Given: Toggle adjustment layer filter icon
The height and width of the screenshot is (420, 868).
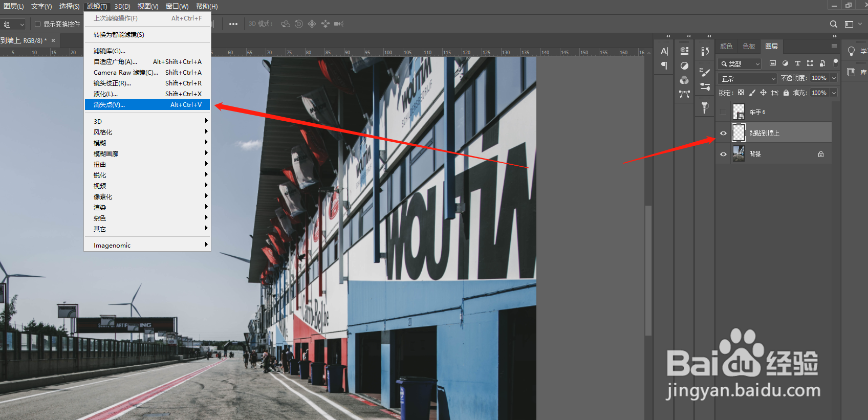Looking at the screenshot, I should (785, 63).
